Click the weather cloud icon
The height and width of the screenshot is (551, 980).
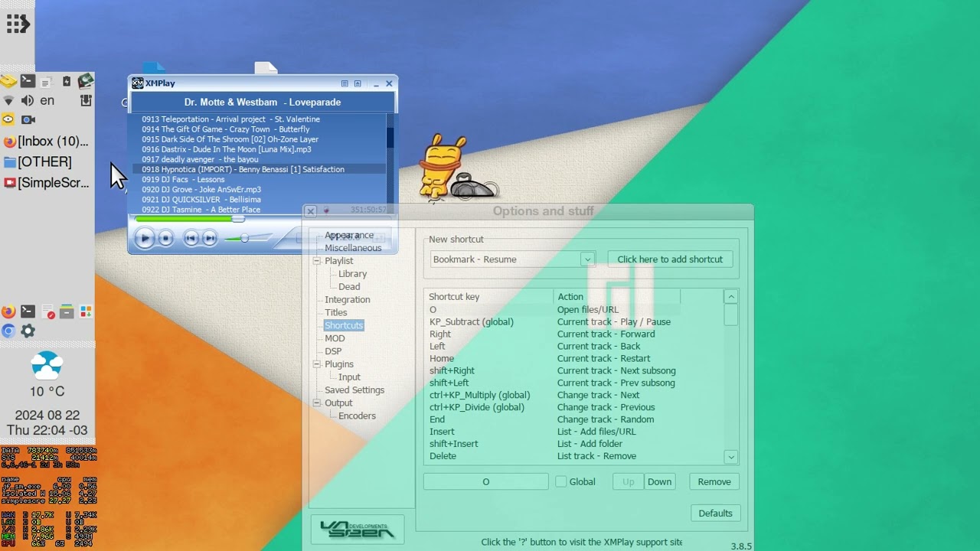(x=47, y=365)
